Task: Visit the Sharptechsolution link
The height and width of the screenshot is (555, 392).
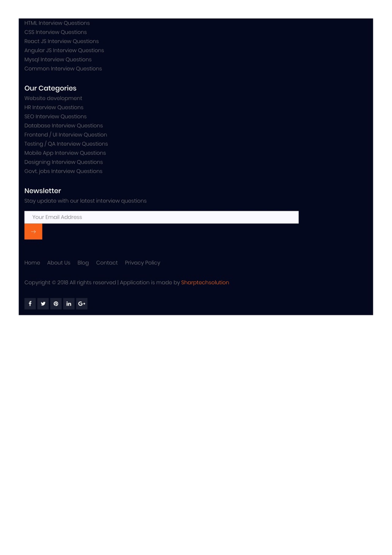Action: (205, 283)
